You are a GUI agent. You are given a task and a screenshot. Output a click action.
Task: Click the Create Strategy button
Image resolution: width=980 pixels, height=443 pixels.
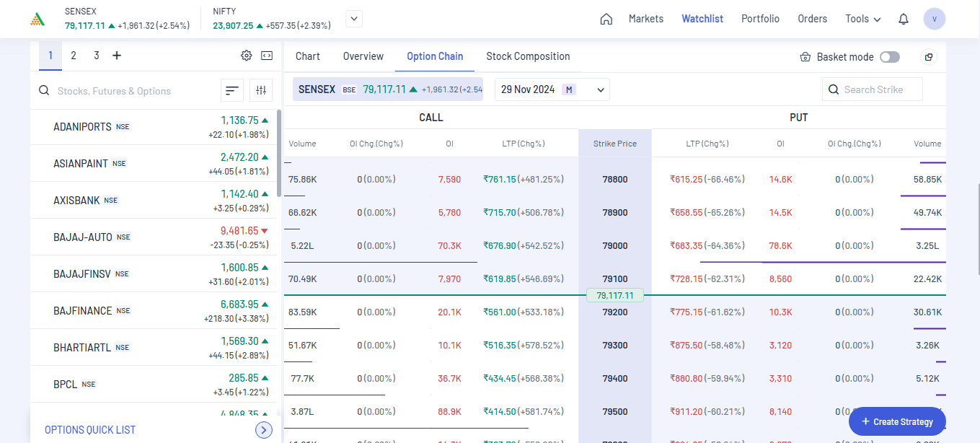tap(896, 421)
